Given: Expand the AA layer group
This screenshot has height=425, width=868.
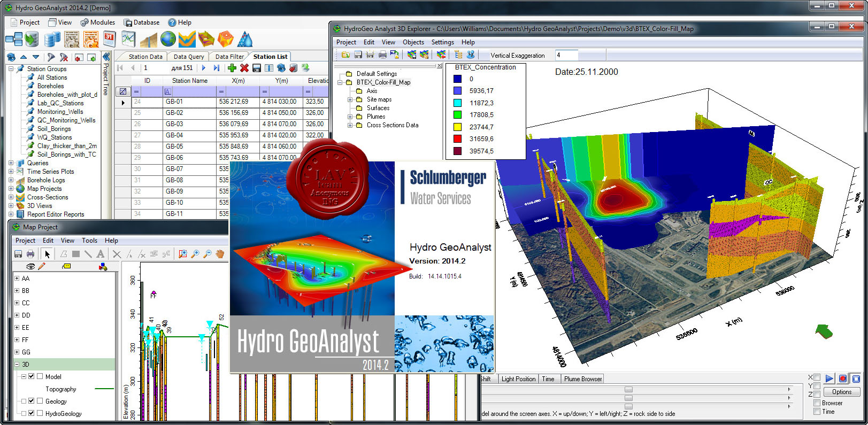Looking at the screenshot, I should (17, 278).
